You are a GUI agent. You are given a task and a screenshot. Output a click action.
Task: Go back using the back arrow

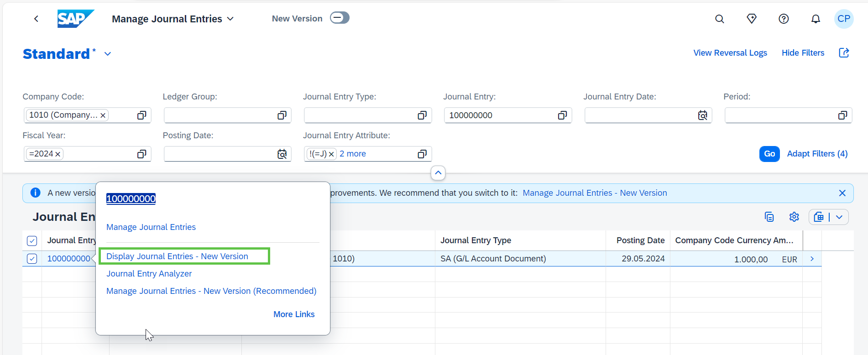coord(36,19)
